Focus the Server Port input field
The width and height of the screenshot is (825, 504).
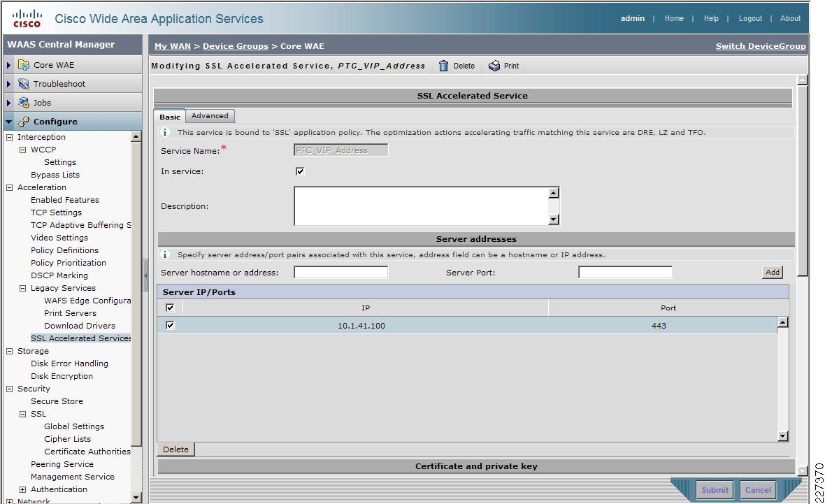pyautogui.click(x=626, y=272)
